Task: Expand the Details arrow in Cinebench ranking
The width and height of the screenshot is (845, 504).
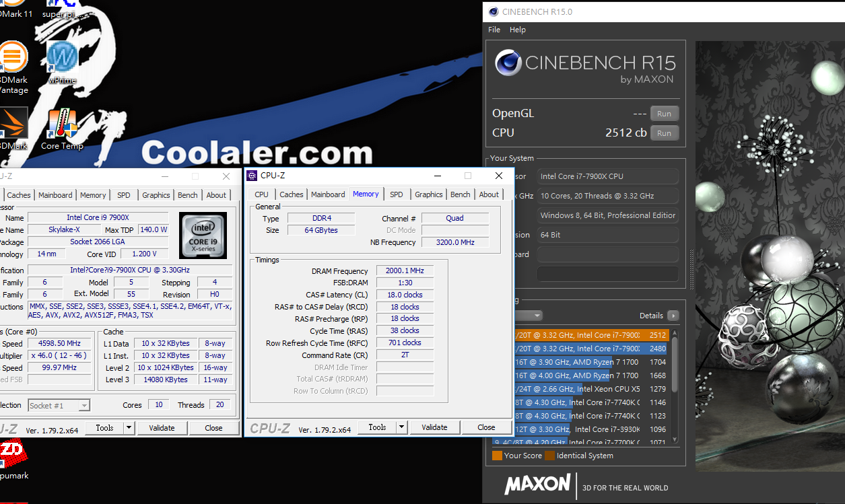Action: pos(672,316)
